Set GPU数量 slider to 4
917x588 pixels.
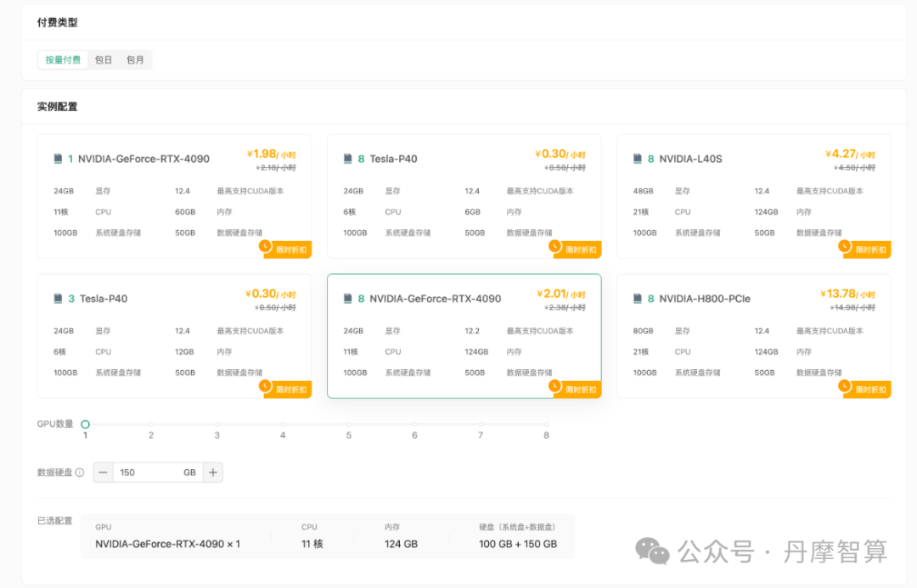point(283,424)
